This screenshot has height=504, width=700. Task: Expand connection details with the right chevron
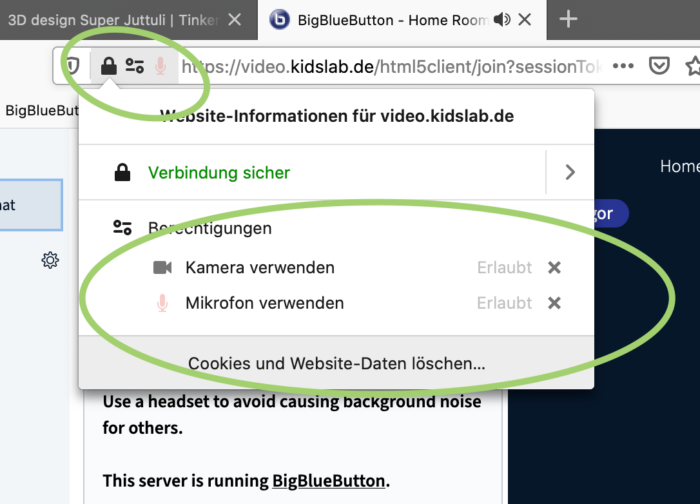pos(570,172)
